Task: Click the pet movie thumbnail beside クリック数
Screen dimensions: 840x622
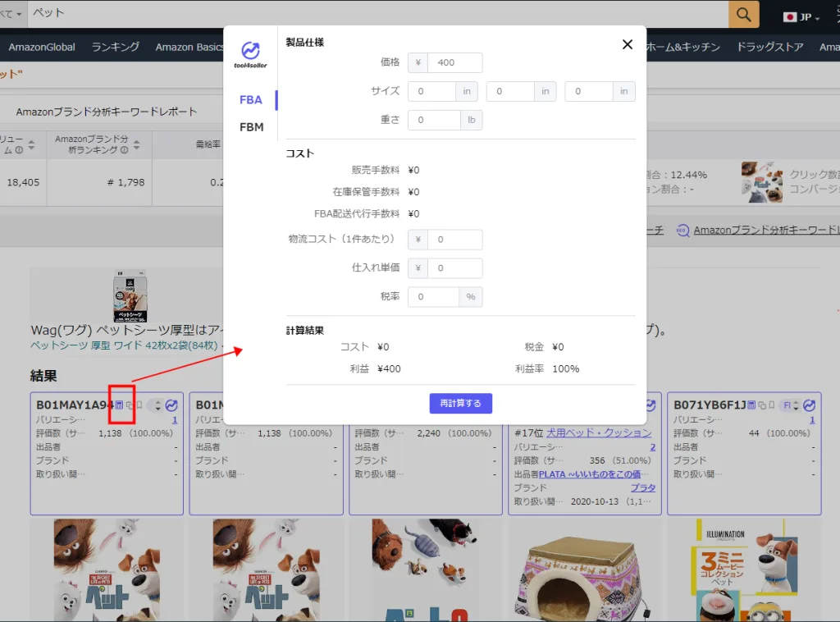Action: coord(762,182)
